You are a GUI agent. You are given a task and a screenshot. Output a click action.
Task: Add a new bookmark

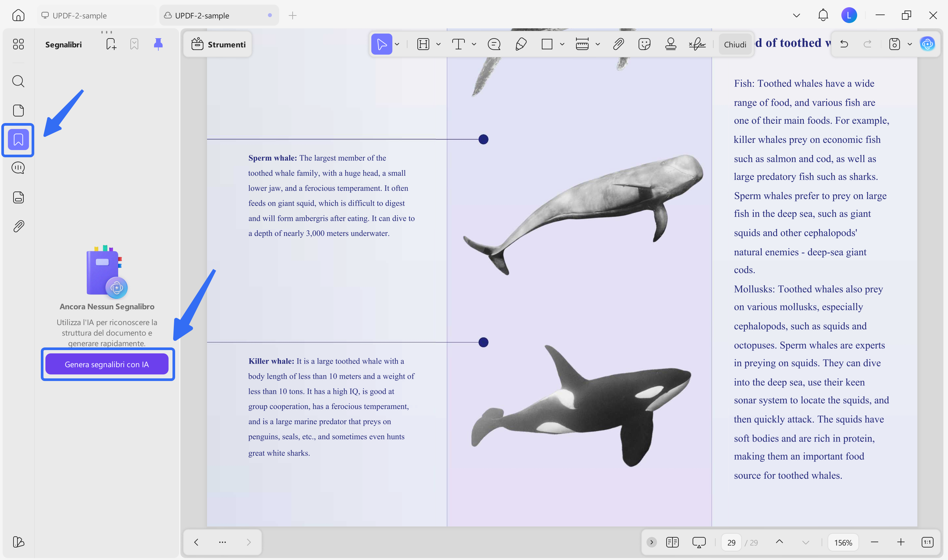pyautogui.click(x=111, y=44)
